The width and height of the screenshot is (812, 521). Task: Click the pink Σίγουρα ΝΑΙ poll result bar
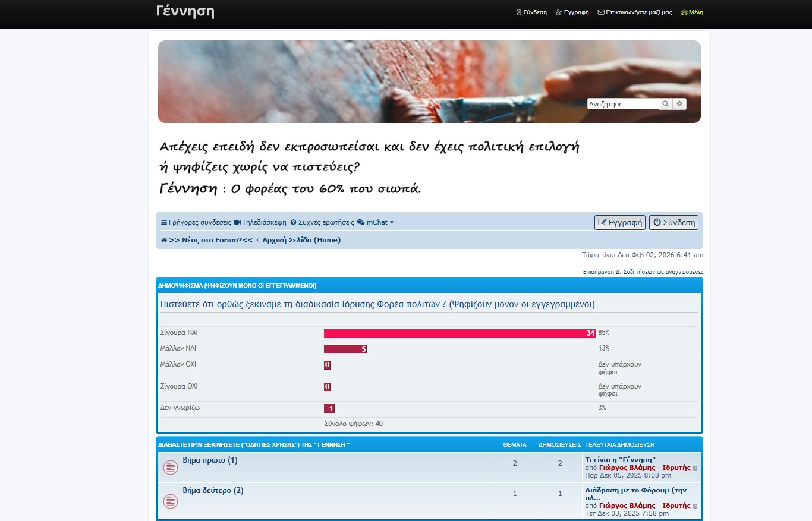[459, 333]
